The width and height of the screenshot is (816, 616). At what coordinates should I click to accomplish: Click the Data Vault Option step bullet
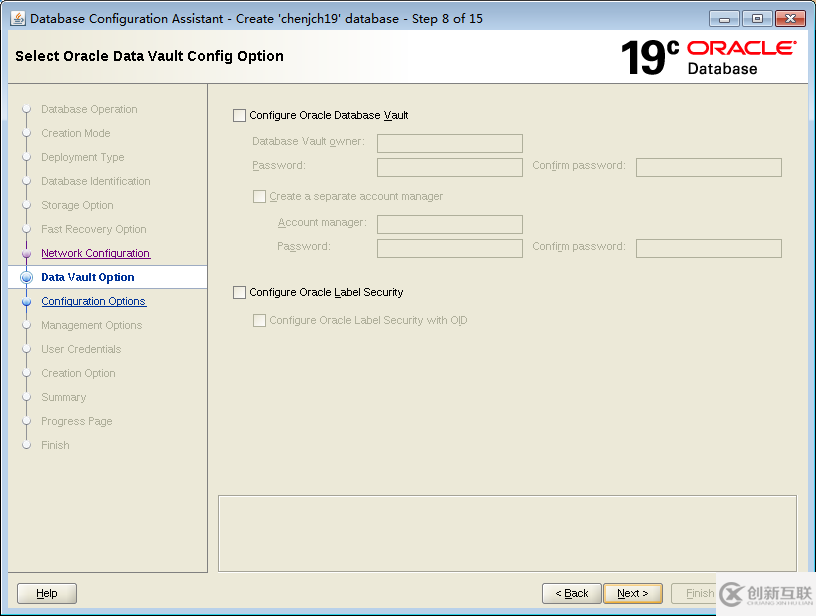click(27, 277)
